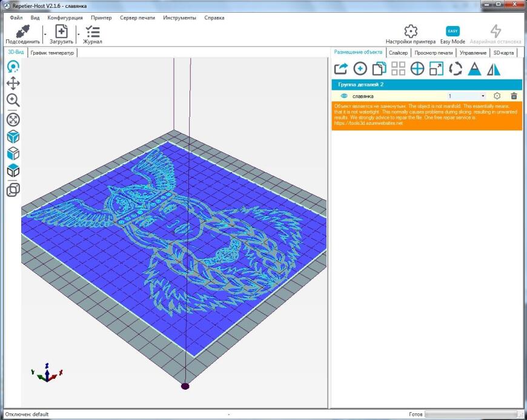
Task: Open the Принтер menu
Action: (x=101, y=18)
